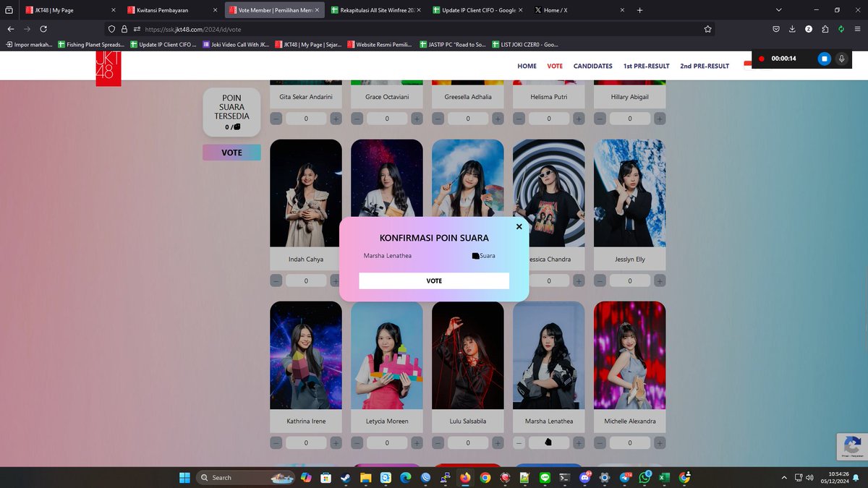
Task: Click the gradient VOTE button under Poin Suara
Action: pyautogui.click(x=231, y=153)
